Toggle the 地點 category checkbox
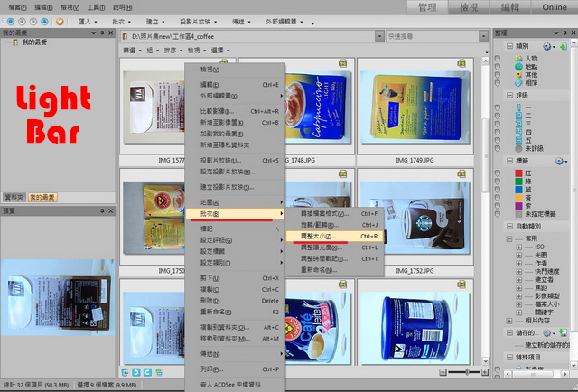This screenshot has height=392, width=578. (x=497, y=66)
